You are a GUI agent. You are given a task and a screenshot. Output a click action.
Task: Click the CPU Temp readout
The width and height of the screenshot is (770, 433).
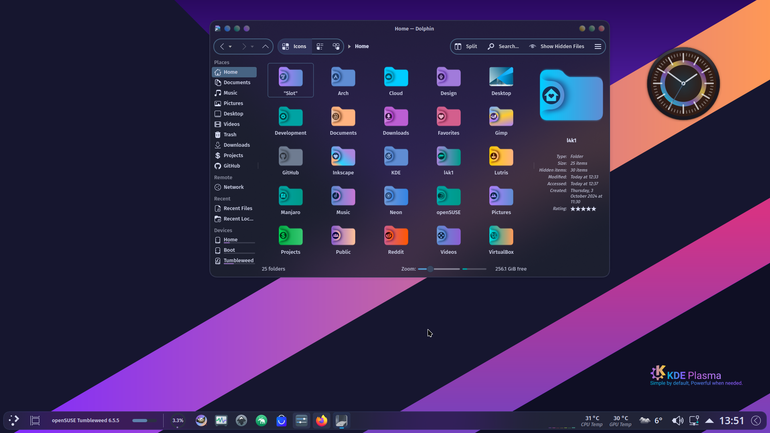592,421
